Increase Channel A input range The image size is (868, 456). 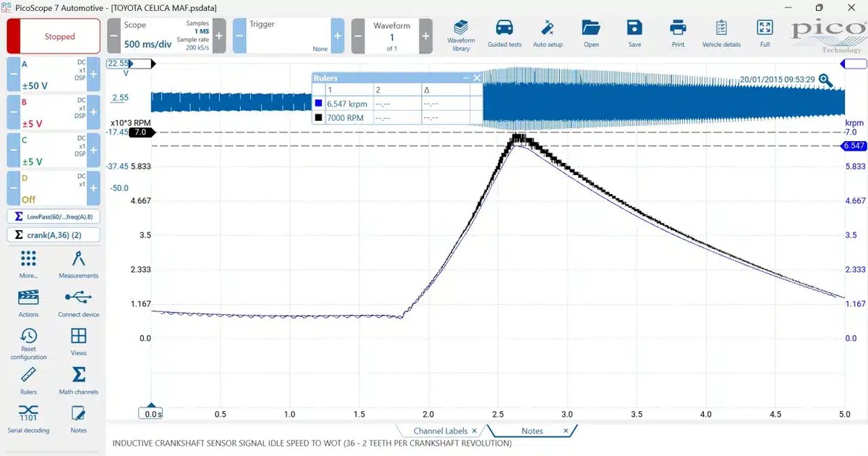tap(93, 75)
